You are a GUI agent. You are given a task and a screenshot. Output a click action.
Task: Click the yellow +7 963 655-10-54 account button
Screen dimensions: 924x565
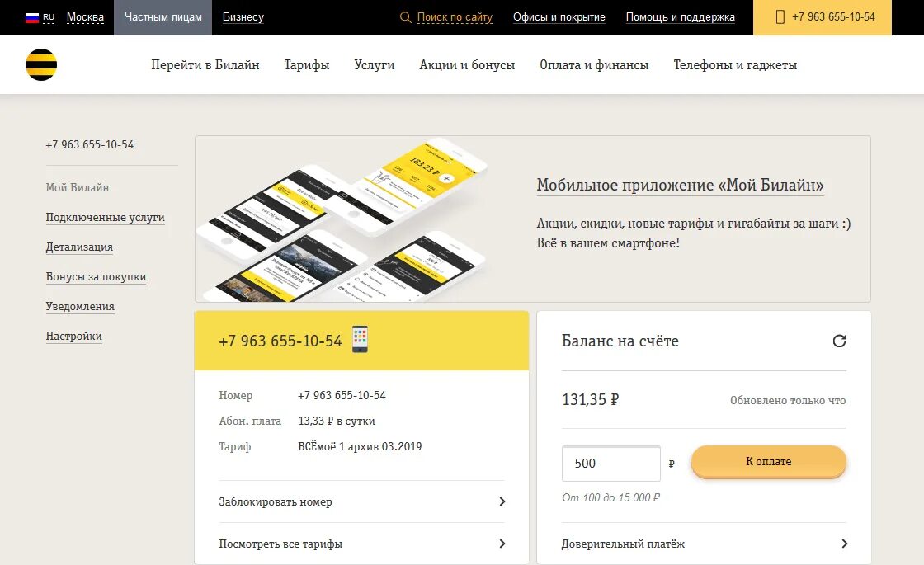(822, 17)
